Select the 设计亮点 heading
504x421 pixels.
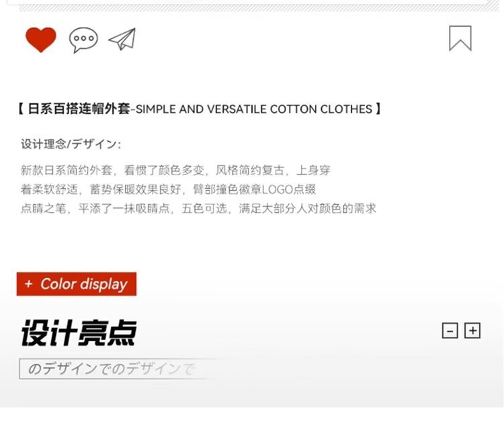[79, 332]
